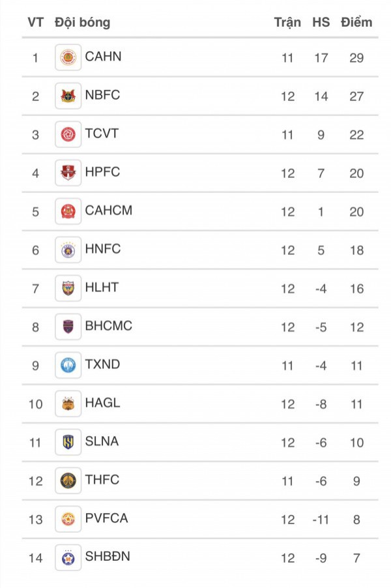This screenshot has width=391, height=588.
Task: Click the THFC club logo
Action: point(68,480)
